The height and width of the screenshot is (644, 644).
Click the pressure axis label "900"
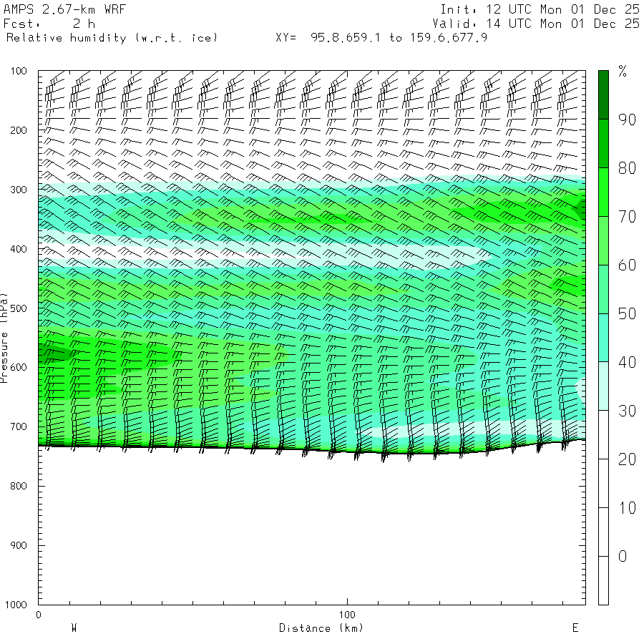pos(19,545)
